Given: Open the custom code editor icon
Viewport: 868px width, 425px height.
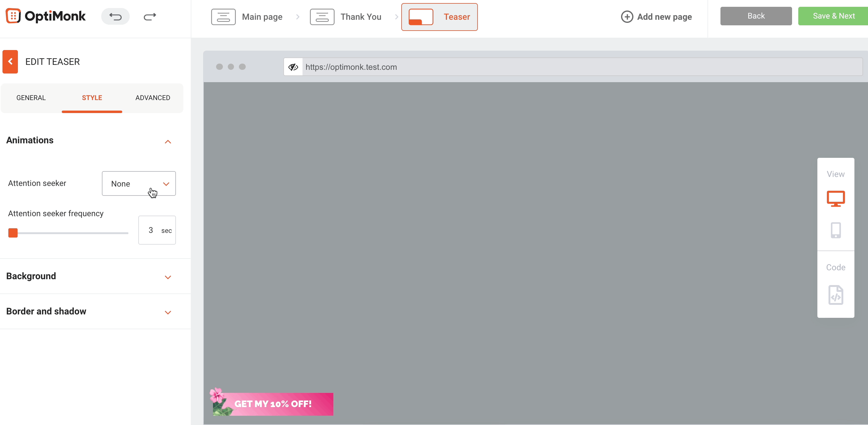Looking at the screenshot, I should (x=836, y=295).
